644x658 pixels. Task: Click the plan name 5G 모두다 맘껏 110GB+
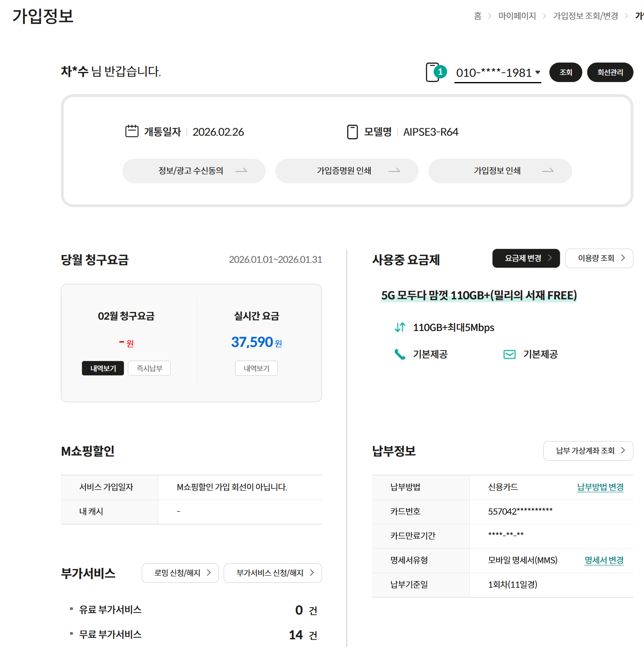click(x=479, y=295)
